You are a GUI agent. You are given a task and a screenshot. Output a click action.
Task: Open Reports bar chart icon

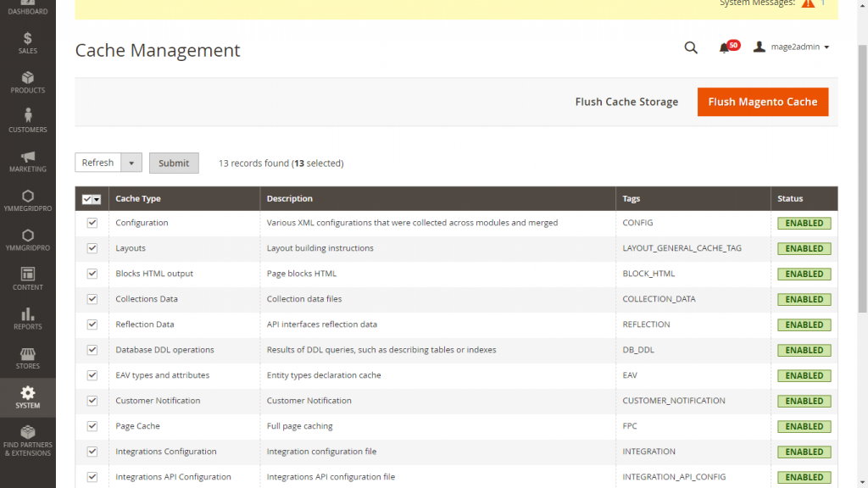click(x=27, y=319)
